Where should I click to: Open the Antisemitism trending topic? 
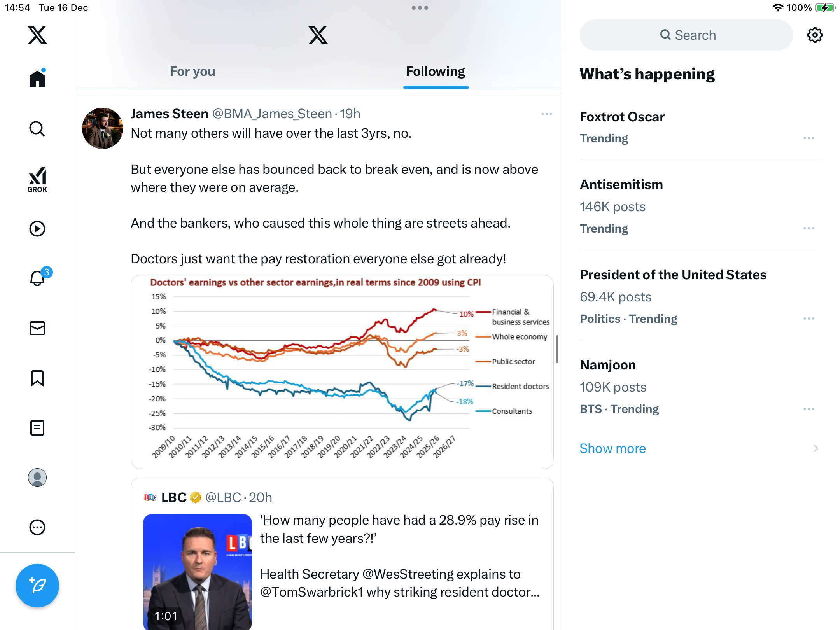tap(621, 185)
